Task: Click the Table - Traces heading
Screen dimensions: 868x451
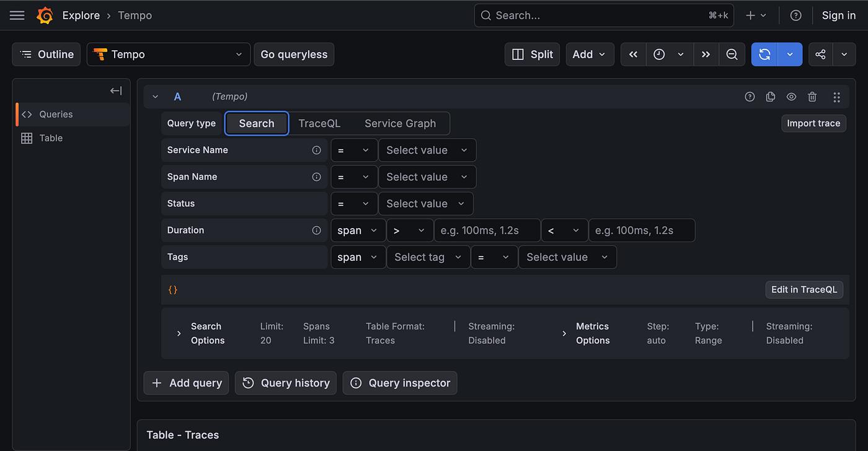Action: point(183,435)
